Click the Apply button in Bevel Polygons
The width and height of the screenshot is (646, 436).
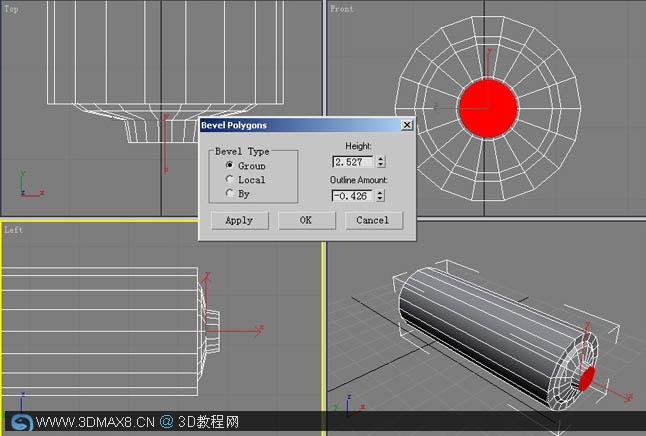click(x=239, y=220)
